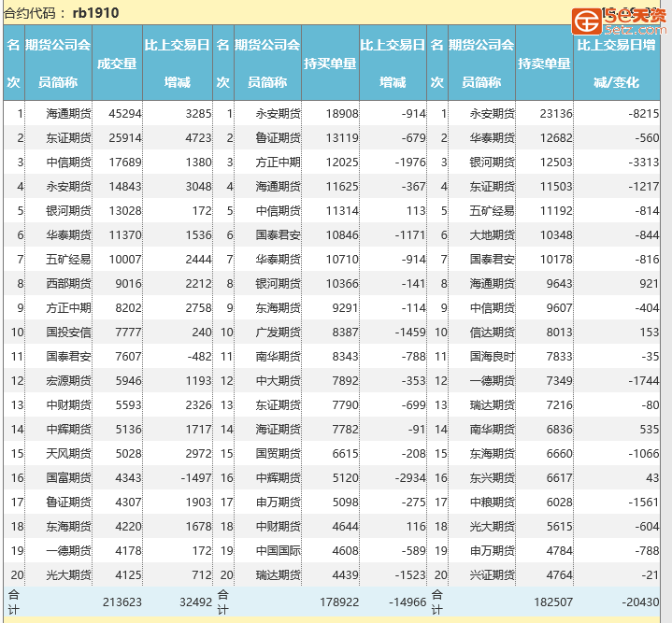
Task: Click 国富期货 in the volume ranking
Action: (68, 478)
